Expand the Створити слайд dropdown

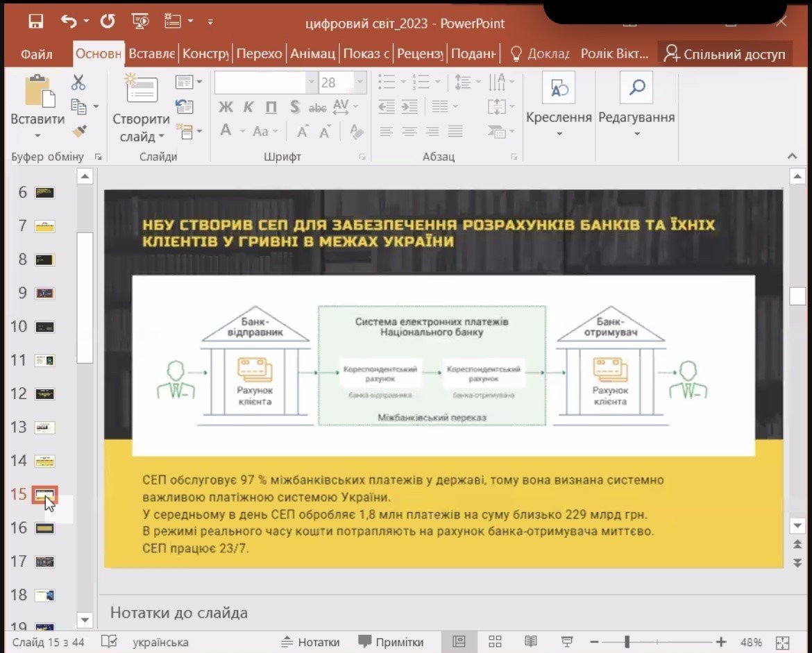point(141,137)
